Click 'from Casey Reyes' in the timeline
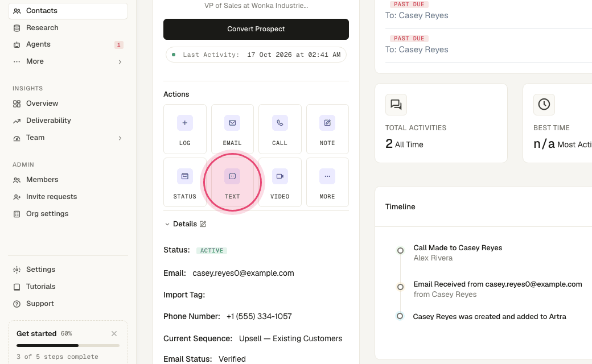 click(x=445, y=295)
